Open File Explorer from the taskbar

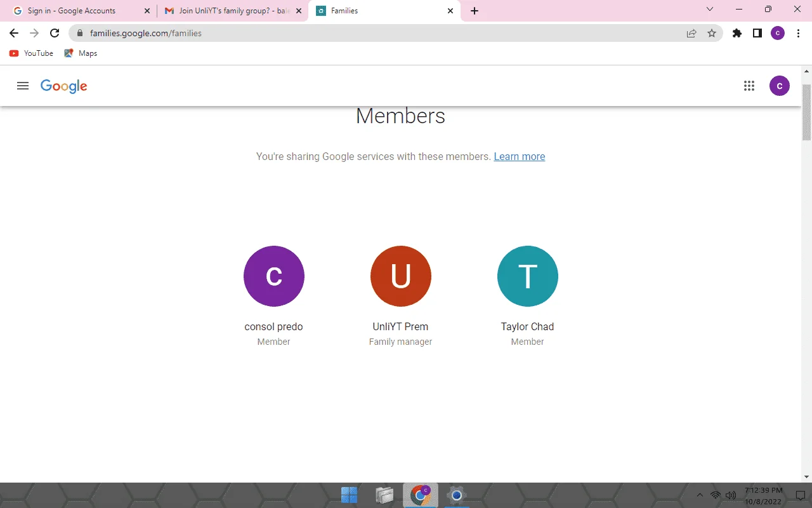point(384,495)
